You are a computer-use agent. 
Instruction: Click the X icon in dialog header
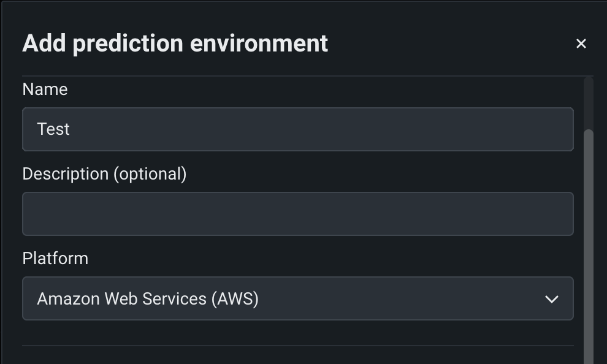[x=581, y=44]
